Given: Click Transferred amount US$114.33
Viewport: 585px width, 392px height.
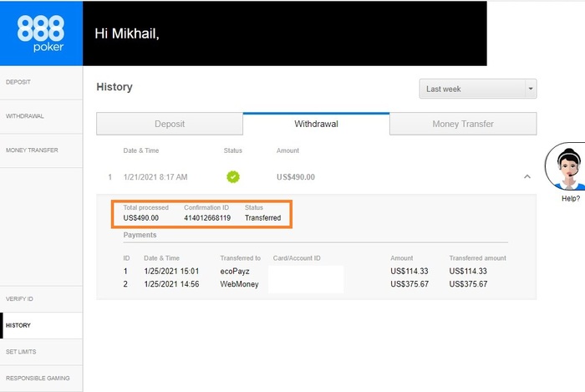Looking at the screenshot, I should [468, 271].
